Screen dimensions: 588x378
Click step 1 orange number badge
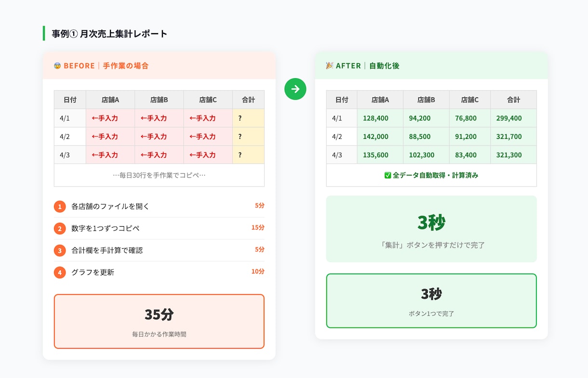pyautogui.click(x=60, y=207)
